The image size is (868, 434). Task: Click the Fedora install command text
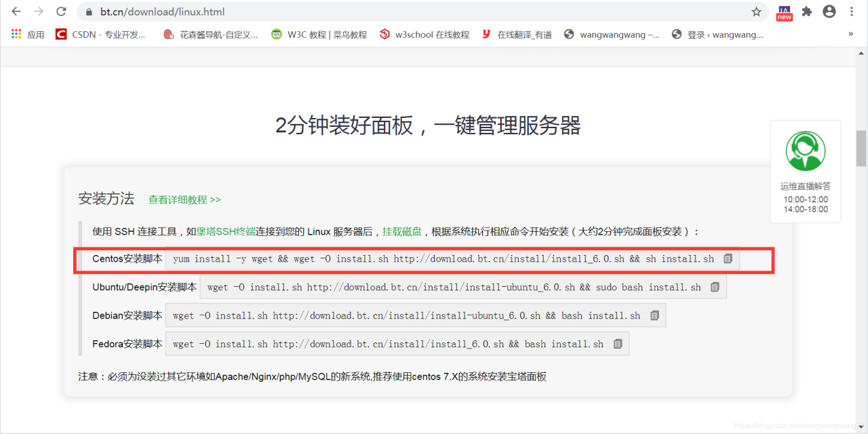(x=388, y=344)
